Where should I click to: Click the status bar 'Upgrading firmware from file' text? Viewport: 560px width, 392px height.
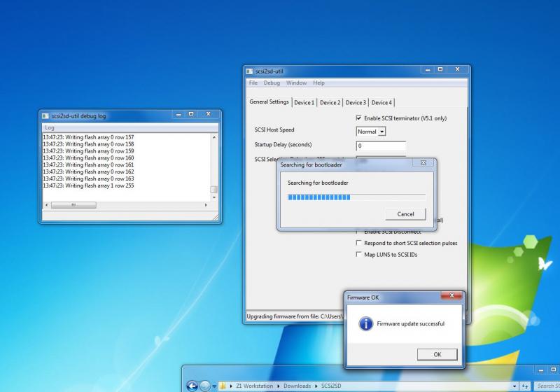295,316
